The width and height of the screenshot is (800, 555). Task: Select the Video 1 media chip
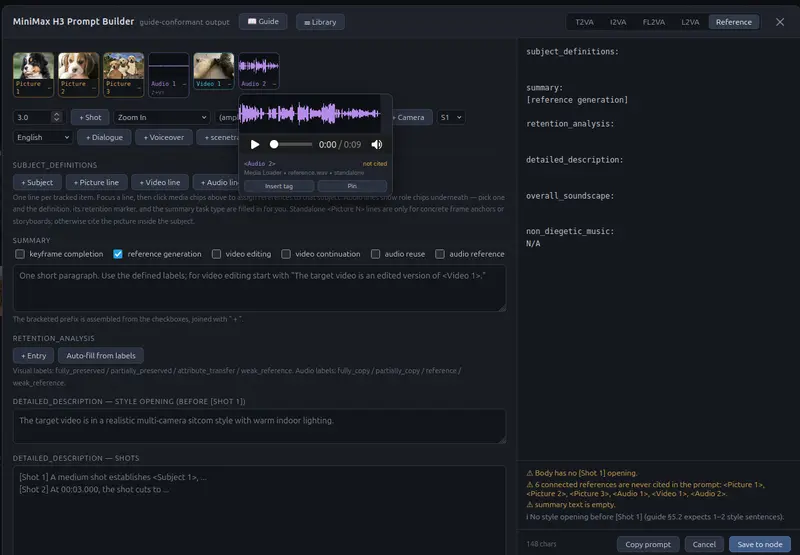[213, 71]
